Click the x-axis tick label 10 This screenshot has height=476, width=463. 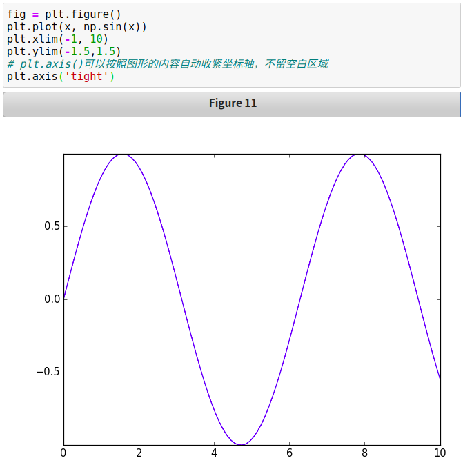click(440, 453)
